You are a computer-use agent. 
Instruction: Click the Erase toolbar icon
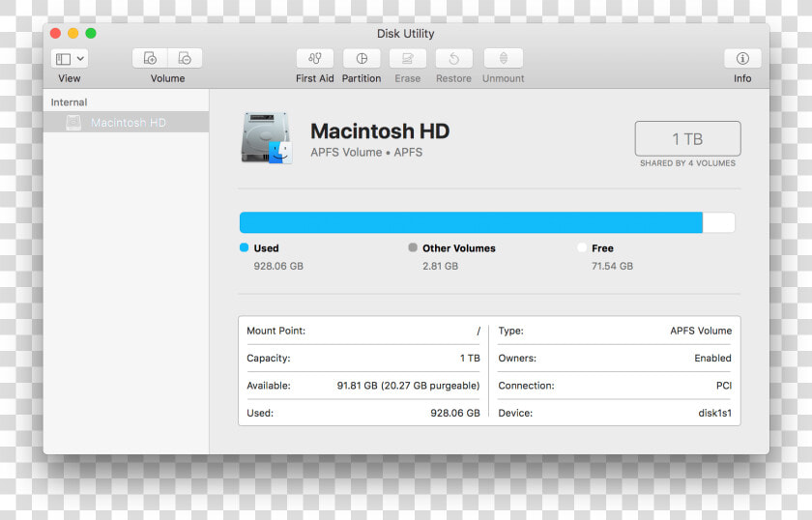(x=408, y=59)
